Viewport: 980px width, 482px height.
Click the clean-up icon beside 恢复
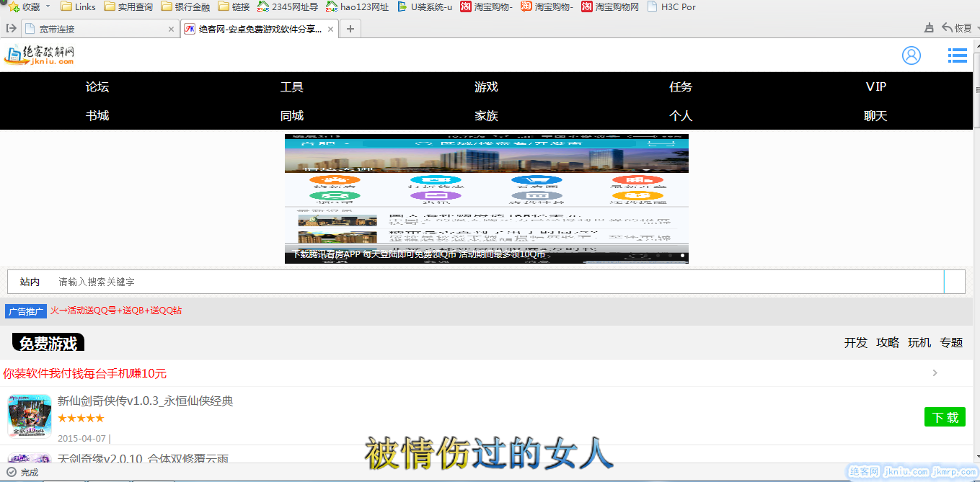[929, 29]
